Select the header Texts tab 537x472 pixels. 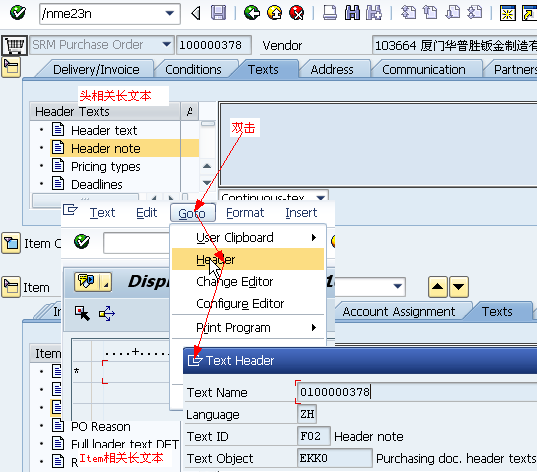pyautogui.click(x=263, y=70)
